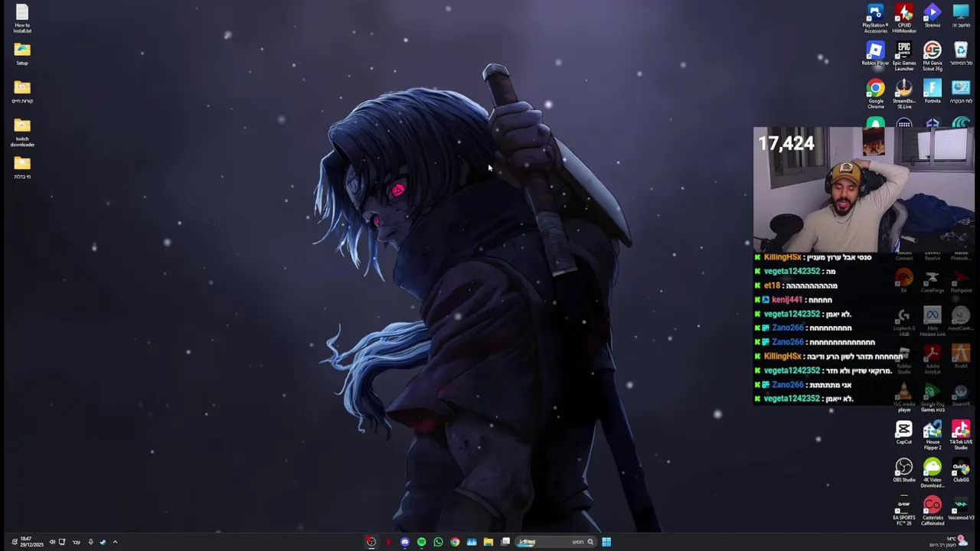Open the Windows Start button
The width and height of the screenshot is (980, 551).
[x=606, y=542]
